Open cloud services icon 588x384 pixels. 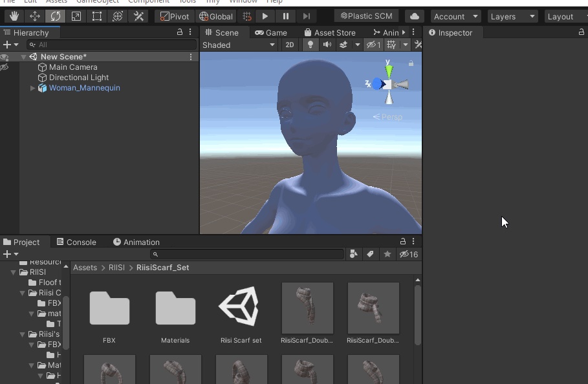pos(415,16)
